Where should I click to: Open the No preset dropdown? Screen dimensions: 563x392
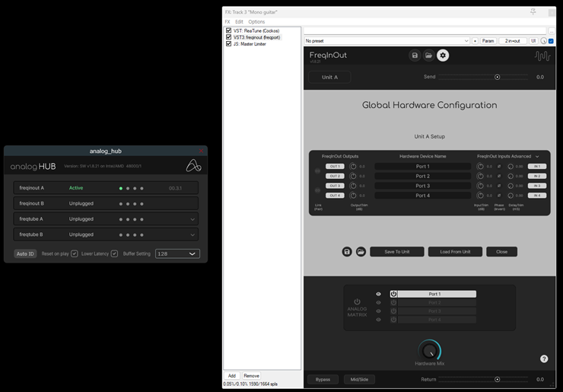point(387,41)
